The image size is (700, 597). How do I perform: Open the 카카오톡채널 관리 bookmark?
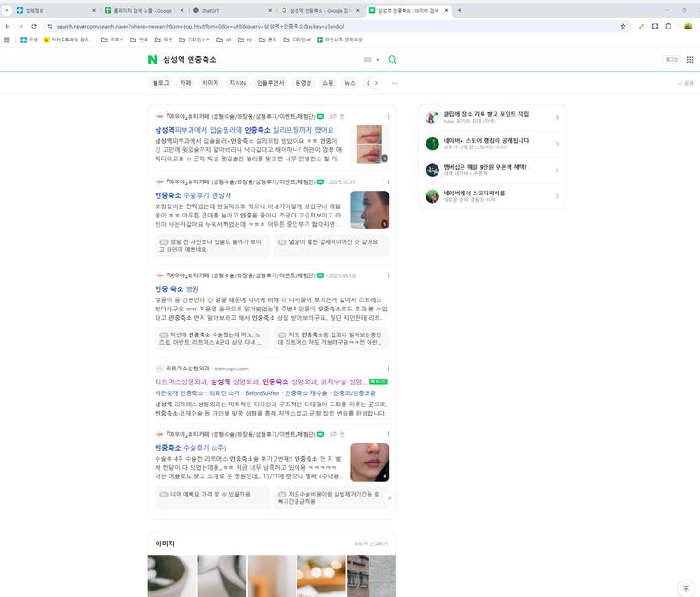pos(67,40)
